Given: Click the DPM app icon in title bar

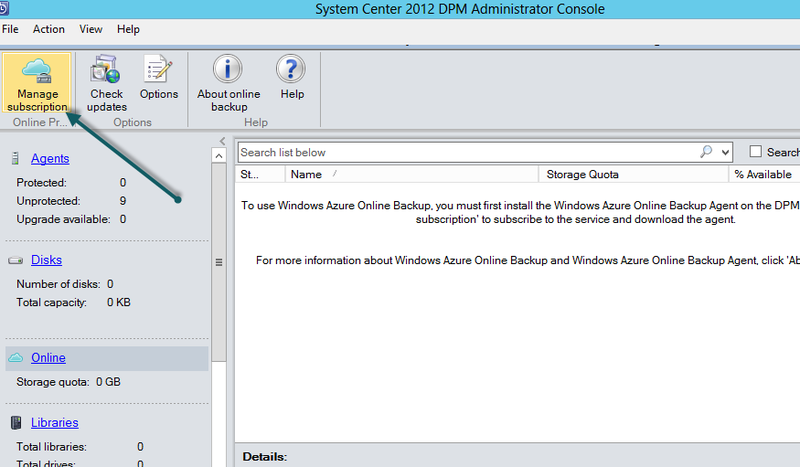Looking at the screenshot, I should click(4, 8).
